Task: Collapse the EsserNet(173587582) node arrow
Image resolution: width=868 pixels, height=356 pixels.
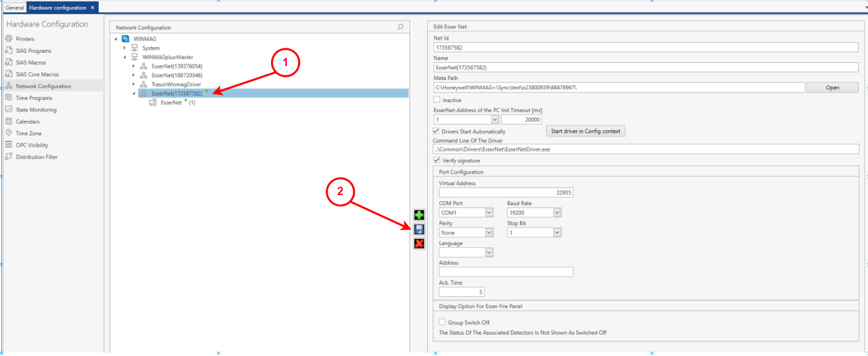Action: (133, 93)
